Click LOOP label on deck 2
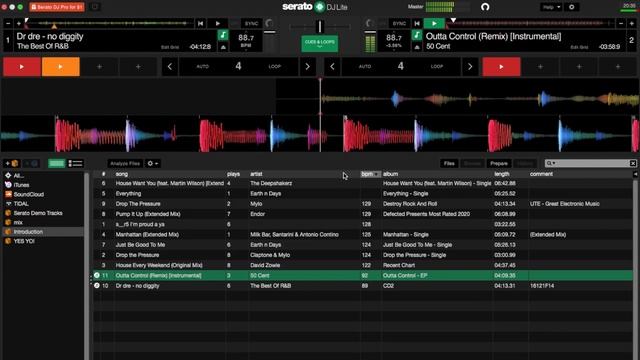Screen dimensions: 640x360 tap(437, 67)
